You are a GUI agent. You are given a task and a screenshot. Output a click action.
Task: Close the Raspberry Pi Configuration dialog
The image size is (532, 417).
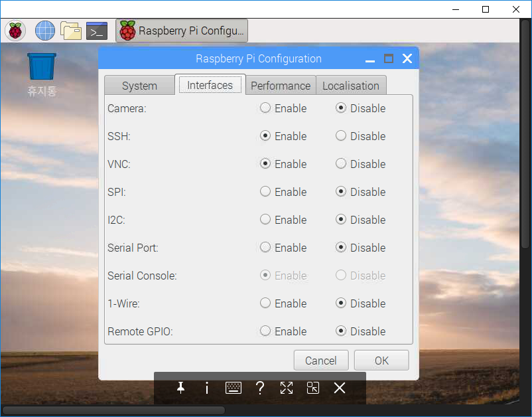coord(407,58)
